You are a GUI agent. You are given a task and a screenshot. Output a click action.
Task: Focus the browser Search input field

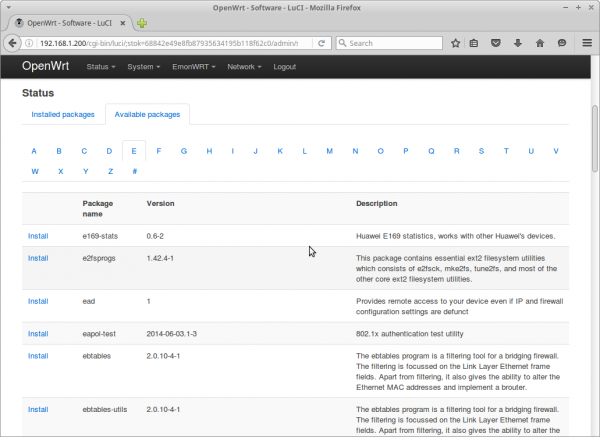point(389,43)
